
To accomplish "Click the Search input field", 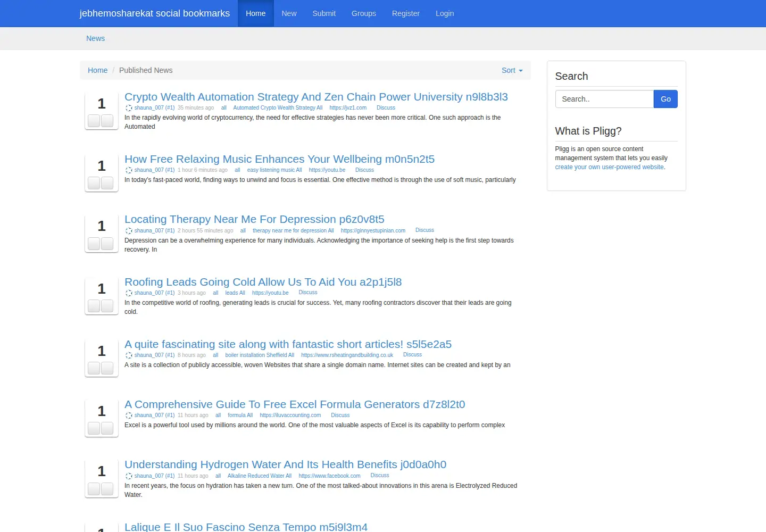I will tap(604, 99).
